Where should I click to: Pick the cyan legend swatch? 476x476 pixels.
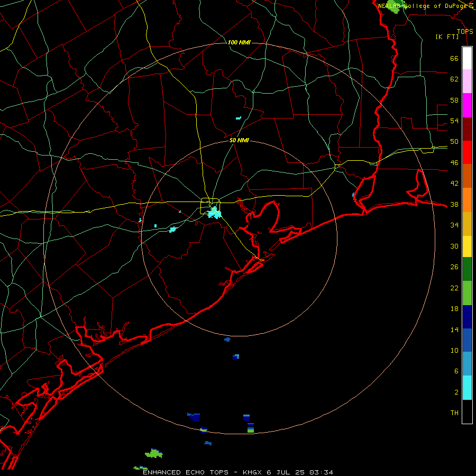(x=467, y=388)
